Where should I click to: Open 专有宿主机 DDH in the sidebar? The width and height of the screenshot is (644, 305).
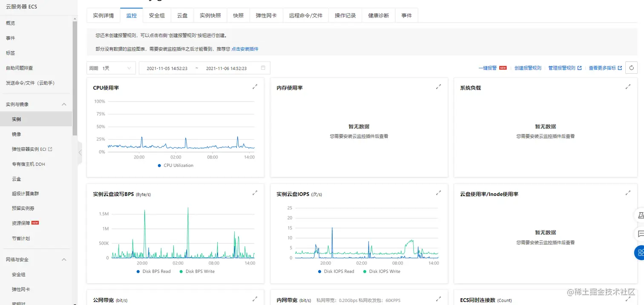(x=28, y=164)
